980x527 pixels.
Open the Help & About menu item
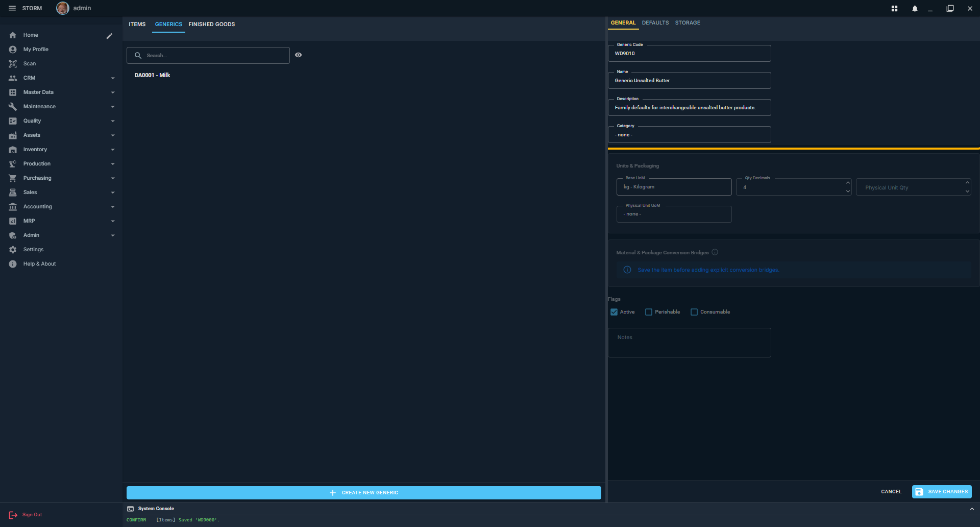(39, 264)
